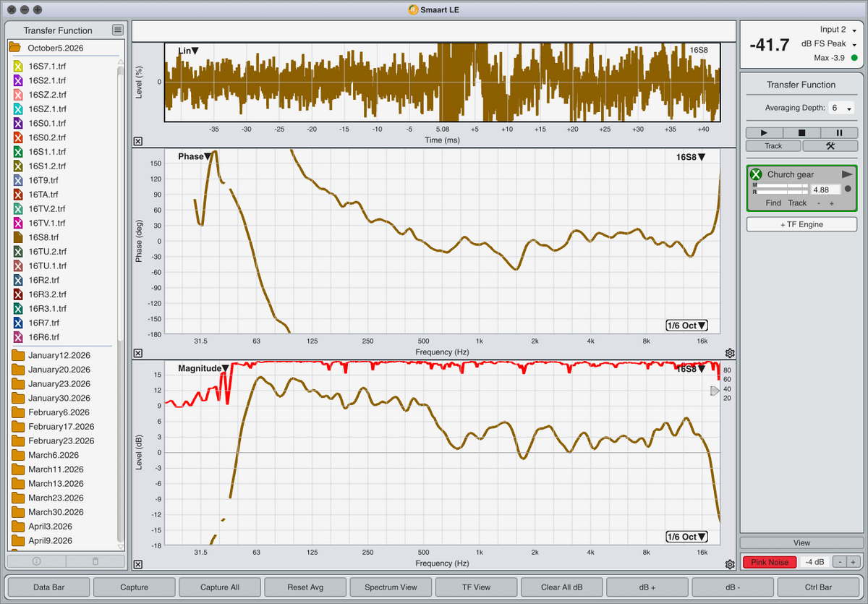Click the trash icon under the file list
This screenshot has height=604, width=868.
95,561
